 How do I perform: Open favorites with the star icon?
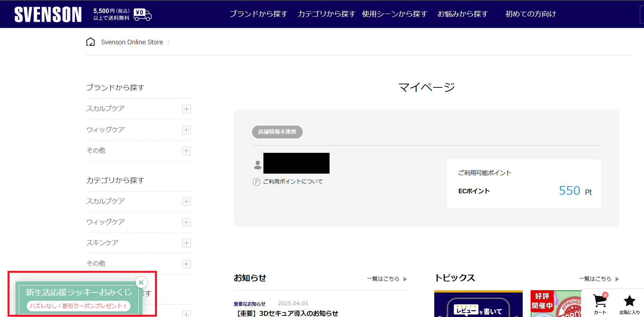(629, 303)
